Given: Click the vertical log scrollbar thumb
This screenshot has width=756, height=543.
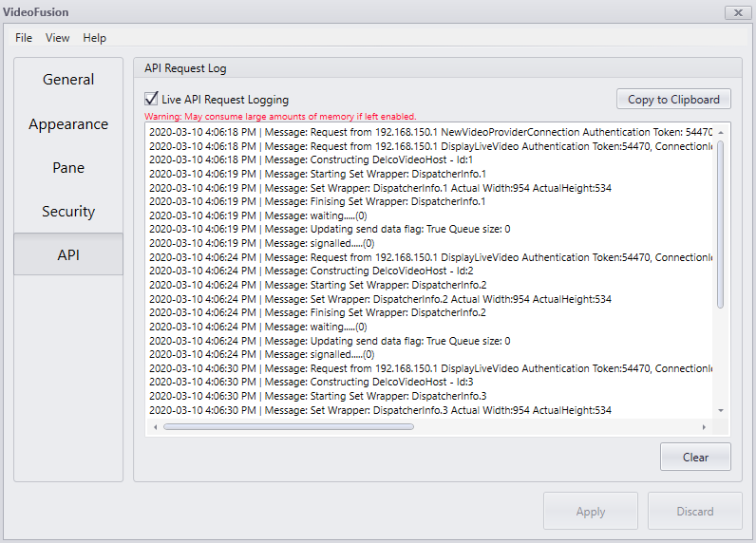Looking at the screenshot, I should 720,224.
